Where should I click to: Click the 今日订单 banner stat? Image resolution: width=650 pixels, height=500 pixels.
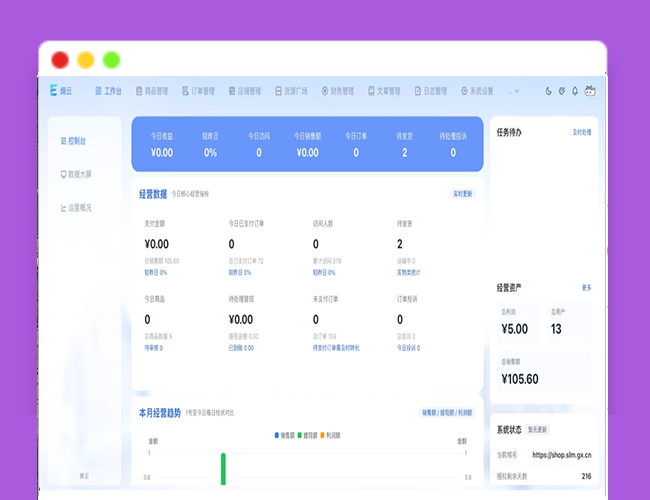coord(356,145)
